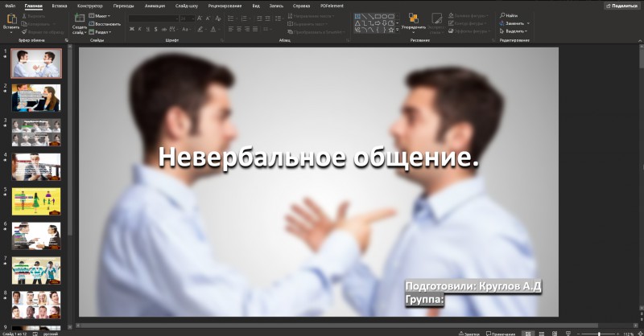Click the Примечания comments button in status bar
This screenshot has height=336, width=644.
point(500,334)
